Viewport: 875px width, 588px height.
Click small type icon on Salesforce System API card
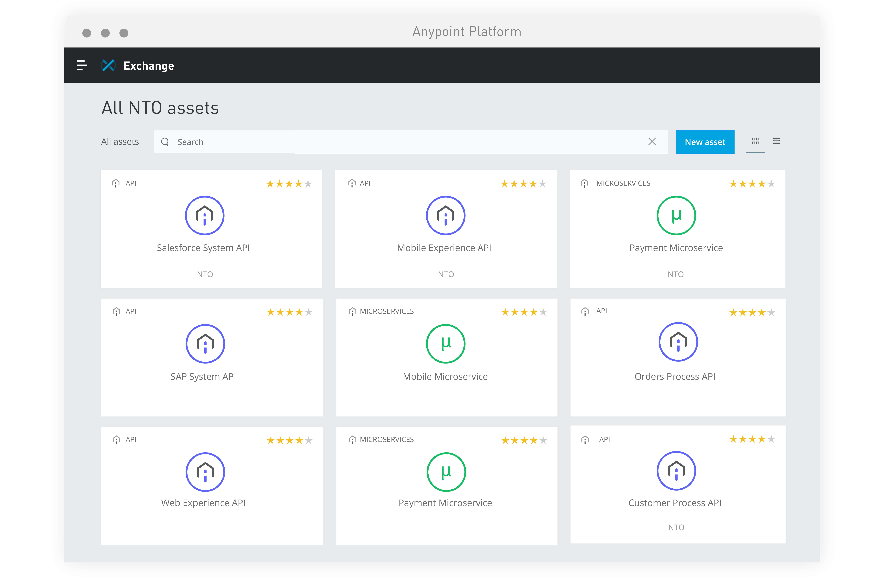tap(116, 183)
